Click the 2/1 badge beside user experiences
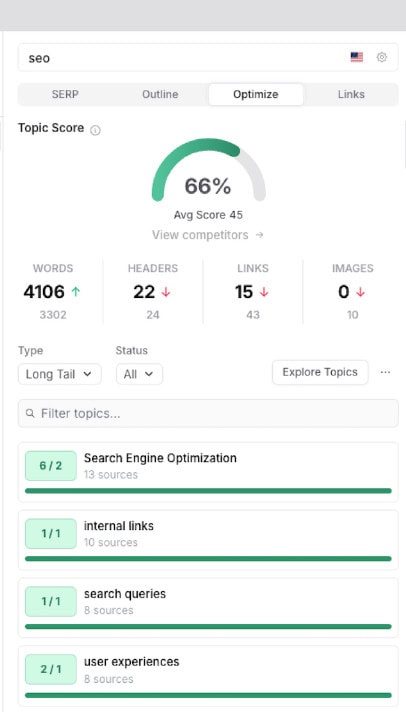 point(51,669)
